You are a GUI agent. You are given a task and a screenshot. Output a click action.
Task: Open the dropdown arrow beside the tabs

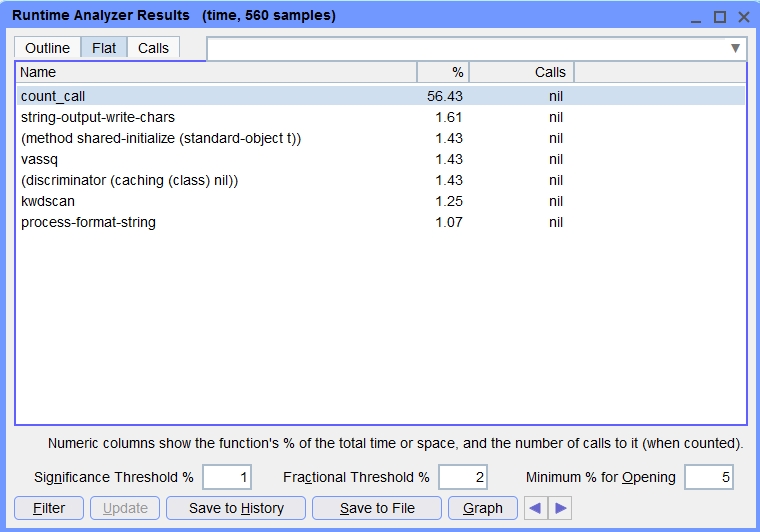point(736,48)
